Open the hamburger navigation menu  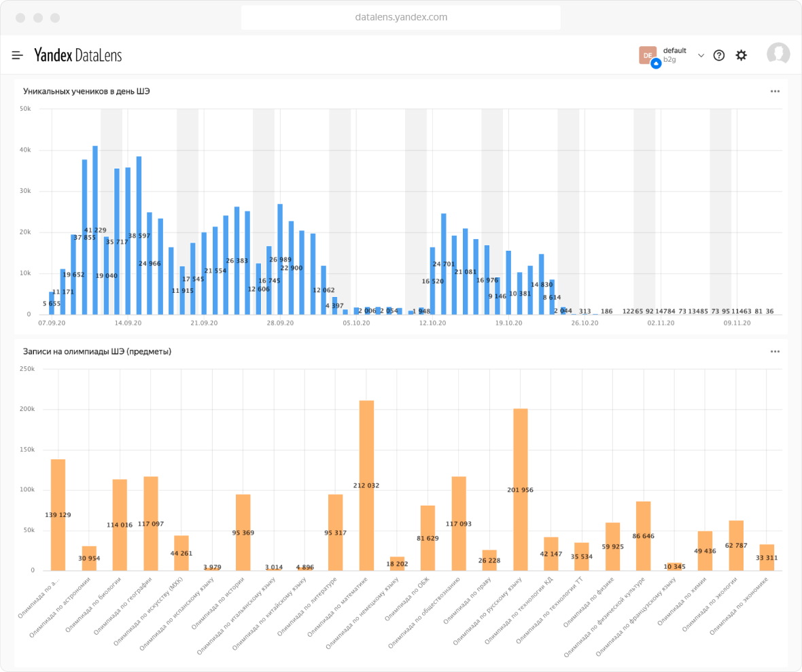coord(18,55)
